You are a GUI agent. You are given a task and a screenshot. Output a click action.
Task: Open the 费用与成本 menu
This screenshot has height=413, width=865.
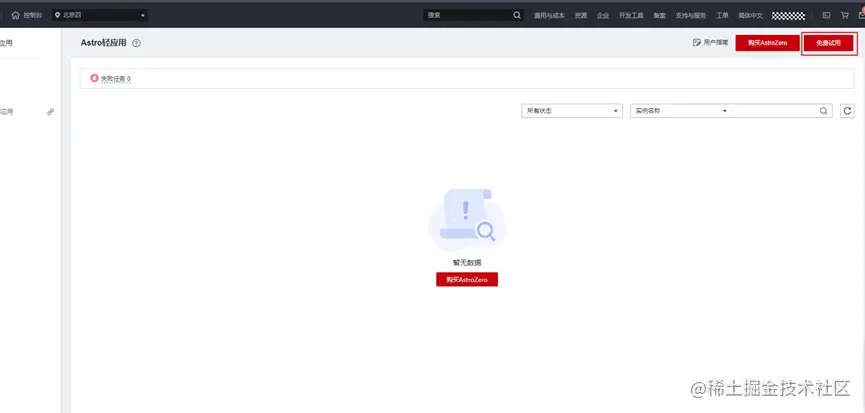(549, 15)
